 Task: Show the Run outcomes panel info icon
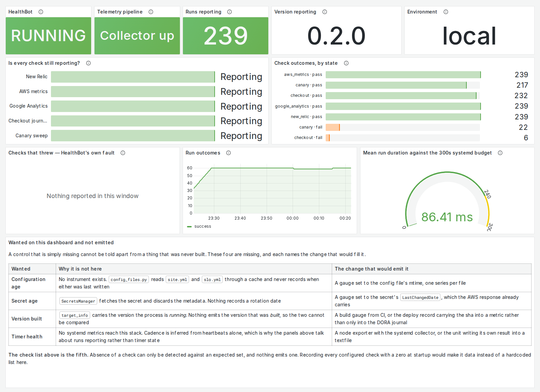(x=228, y=153)
